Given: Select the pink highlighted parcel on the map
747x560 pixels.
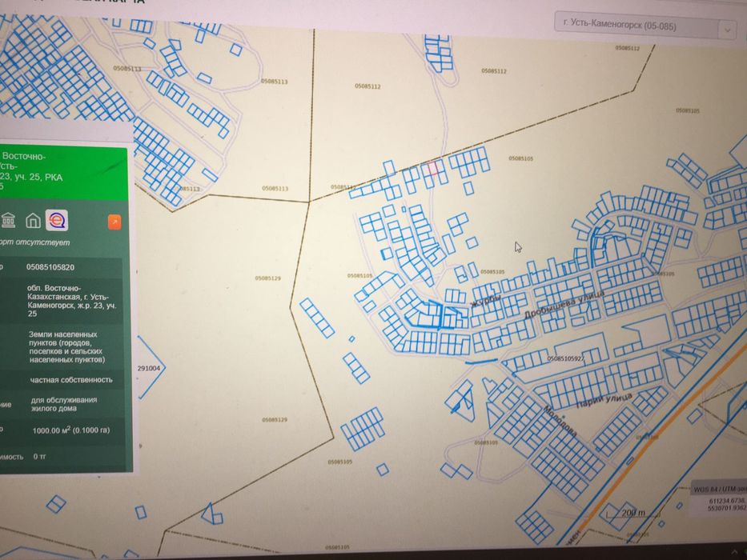Looking at the screenshot, I should point(432,169).
